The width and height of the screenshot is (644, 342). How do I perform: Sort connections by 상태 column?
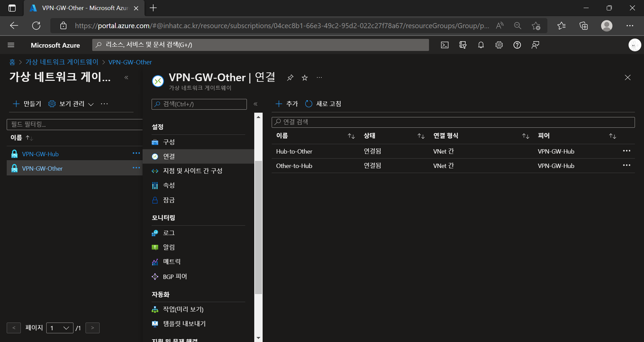(x=421, y=136)
